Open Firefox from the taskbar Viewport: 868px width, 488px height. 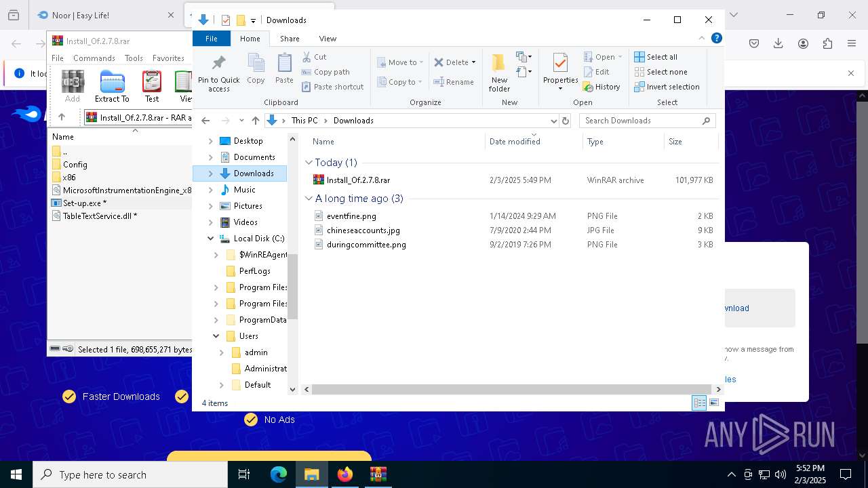pyautogui.click(x=344, y=474)
